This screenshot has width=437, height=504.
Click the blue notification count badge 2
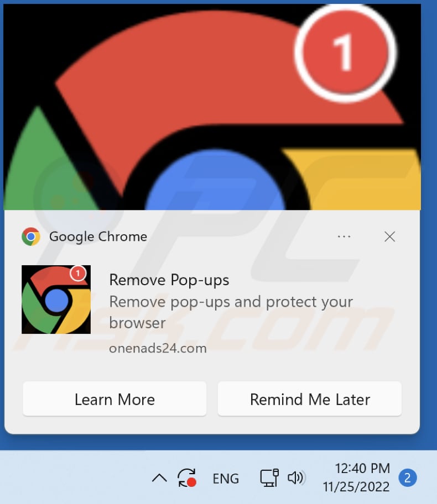click(x=407, y=478)
